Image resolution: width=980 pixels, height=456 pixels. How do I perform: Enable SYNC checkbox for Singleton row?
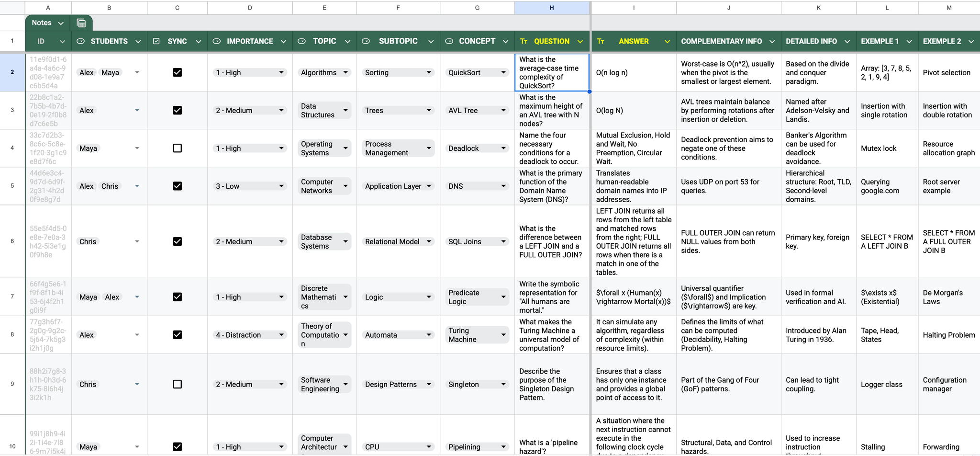click(177, 384)
